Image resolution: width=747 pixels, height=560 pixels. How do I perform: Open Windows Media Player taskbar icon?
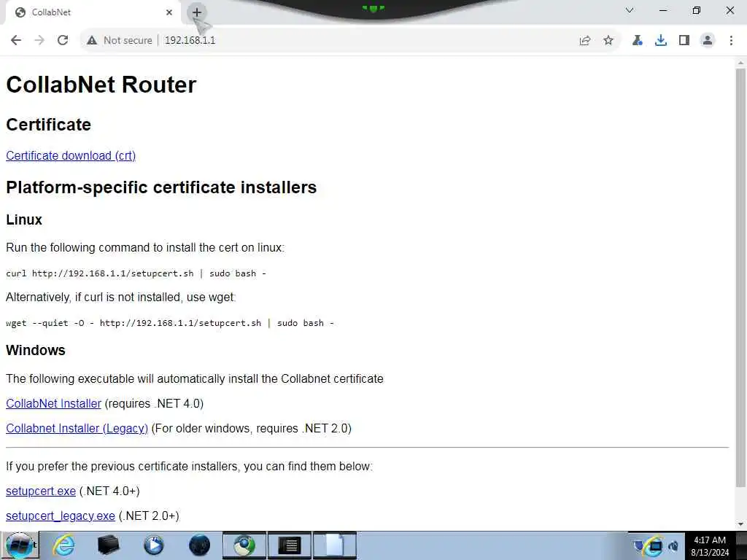tap(153, 545)
